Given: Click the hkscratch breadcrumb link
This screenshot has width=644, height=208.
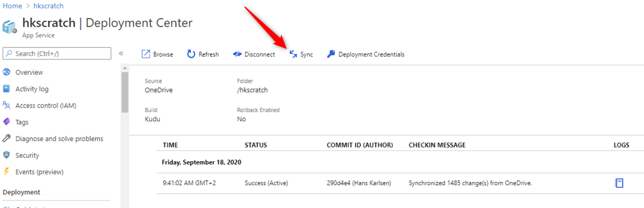Looking at the screenshot, I should pyautogui.click(x=48, y=6).
